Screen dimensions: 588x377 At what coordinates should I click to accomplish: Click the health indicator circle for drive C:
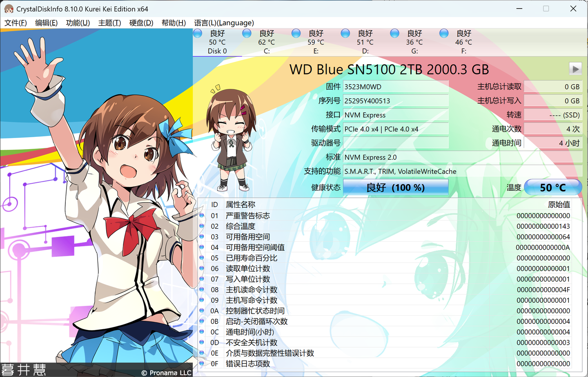247,33
